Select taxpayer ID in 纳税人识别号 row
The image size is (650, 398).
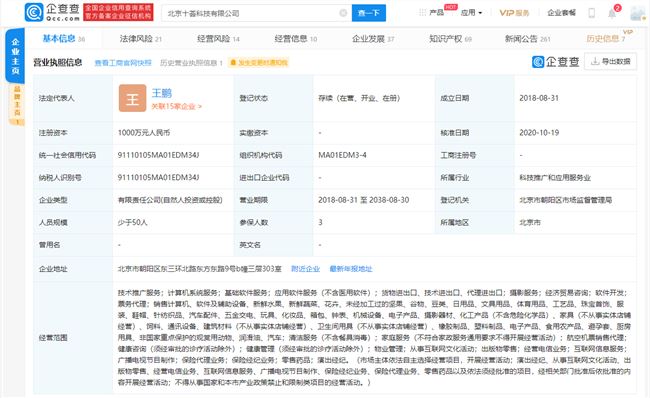(158, 177)
